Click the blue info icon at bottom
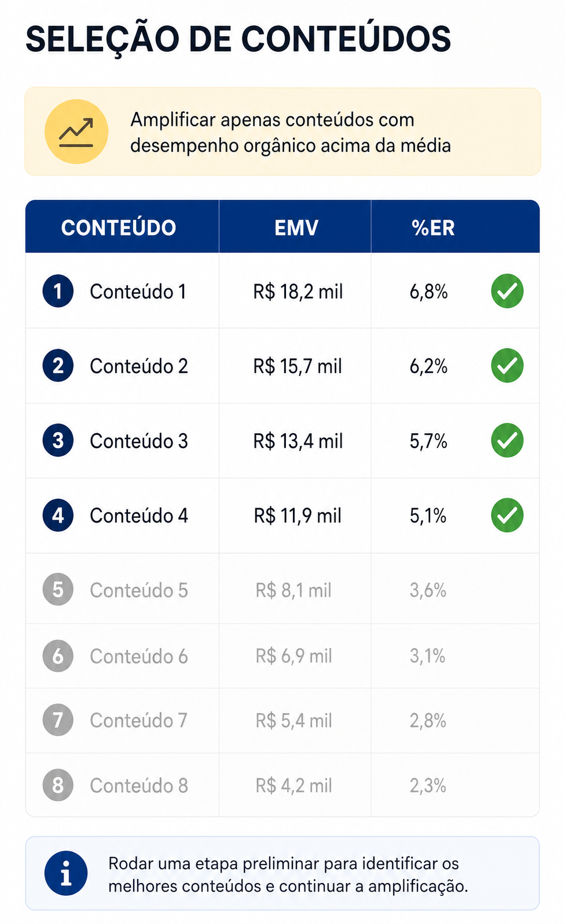 click(x=66, y=873)
